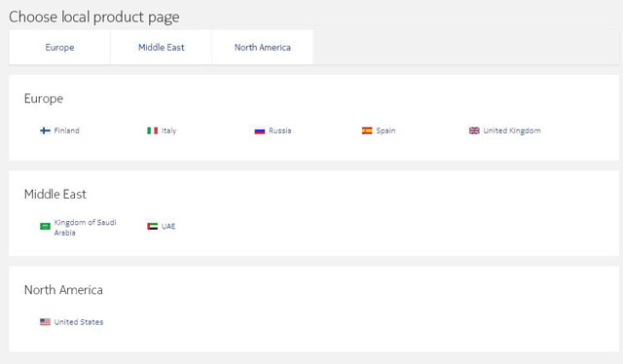
Task: Click the Russia flag icon
Action: coord(260,130)
